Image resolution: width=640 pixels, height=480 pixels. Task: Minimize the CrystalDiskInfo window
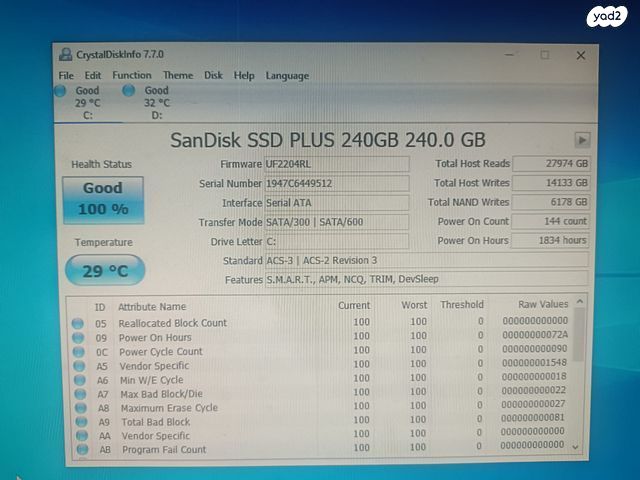click(x=509, y=54)
